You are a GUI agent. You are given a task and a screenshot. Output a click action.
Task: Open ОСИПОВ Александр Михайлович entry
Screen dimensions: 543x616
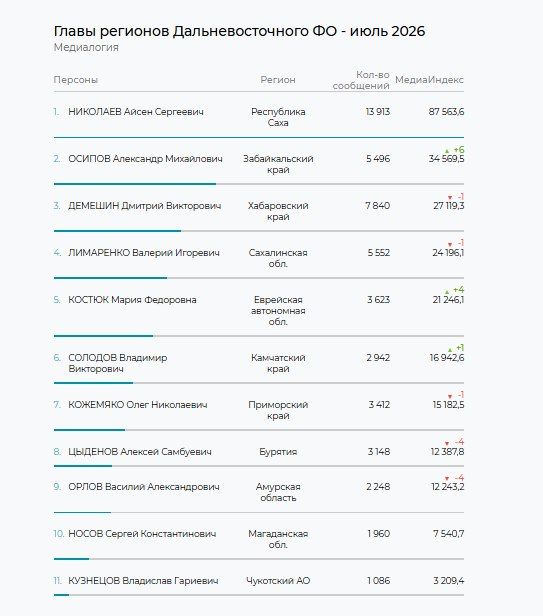pyautogui.click(x=145, y=159)
